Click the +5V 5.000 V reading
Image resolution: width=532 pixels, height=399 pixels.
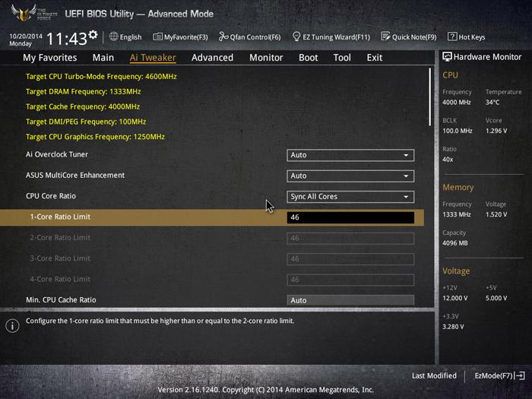pos(496,298)
